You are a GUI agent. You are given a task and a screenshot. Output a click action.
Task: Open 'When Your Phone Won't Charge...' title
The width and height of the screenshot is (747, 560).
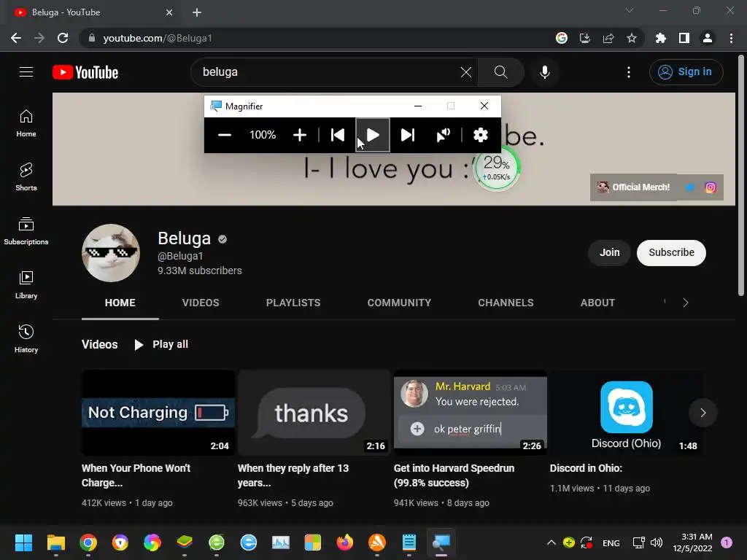tap(136, 475)
